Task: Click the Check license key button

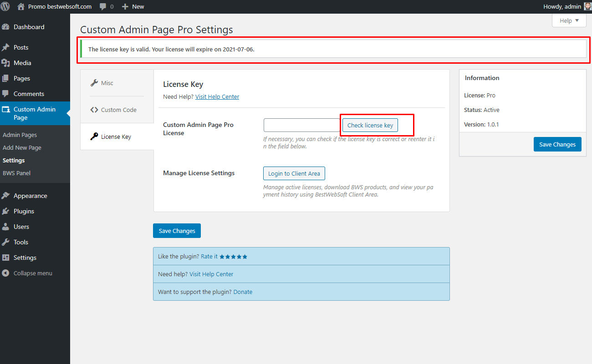Action: pos(370,125)
